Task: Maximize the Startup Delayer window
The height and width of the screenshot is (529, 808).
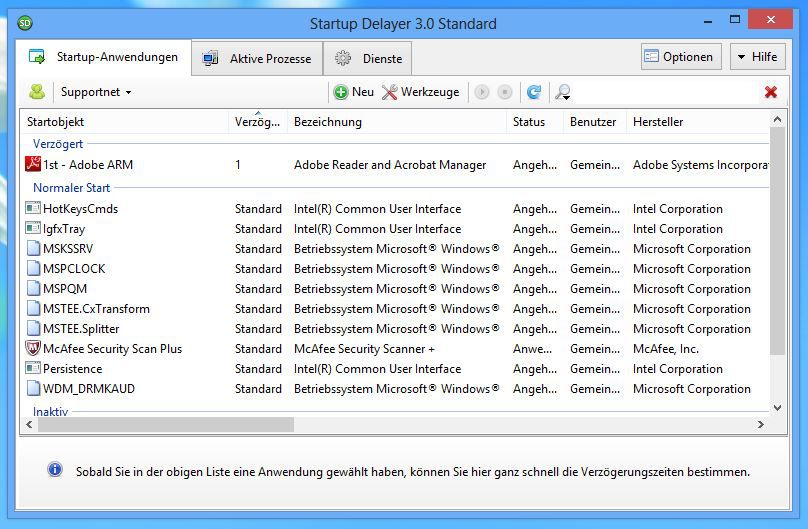Action: [735, 20]
